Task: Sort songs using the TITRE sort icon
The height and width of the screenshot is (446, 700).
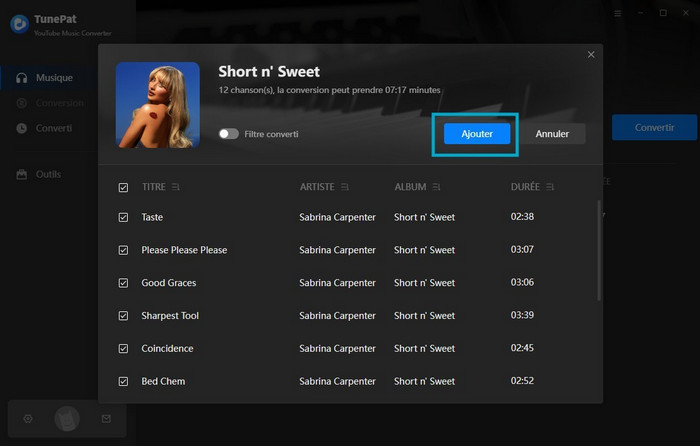Action: (176, 187)
